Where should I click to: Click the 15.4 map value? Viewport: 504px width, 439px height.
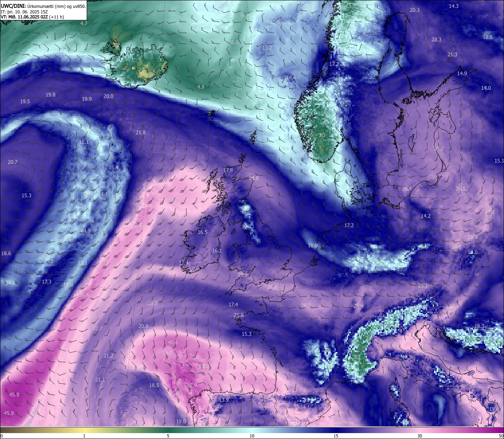113,168
